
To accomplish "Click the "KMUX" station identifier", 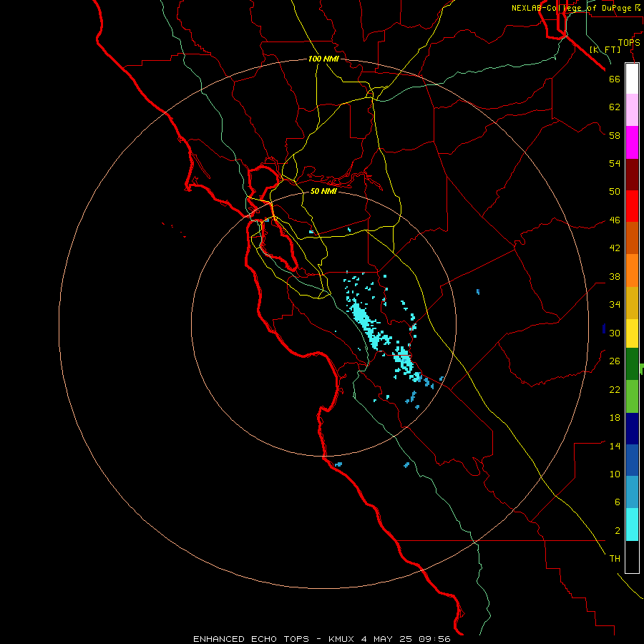I will [341, 639].
